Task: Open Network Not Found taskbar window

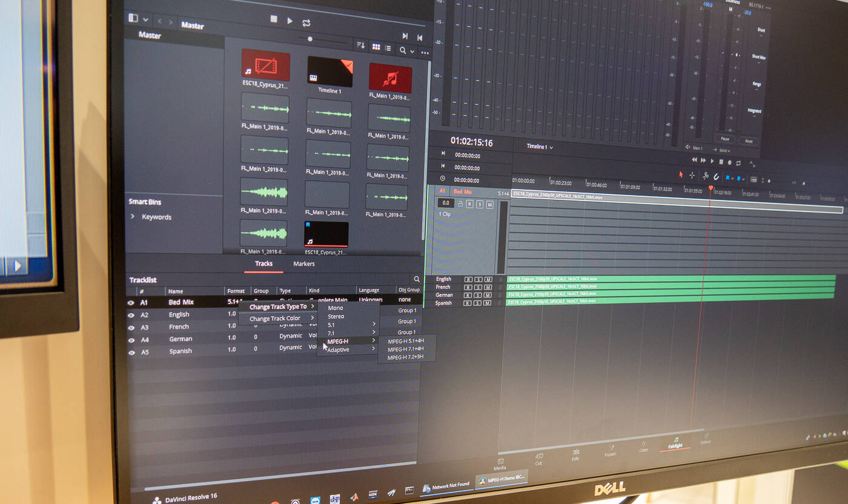Action: click(446, 486)
